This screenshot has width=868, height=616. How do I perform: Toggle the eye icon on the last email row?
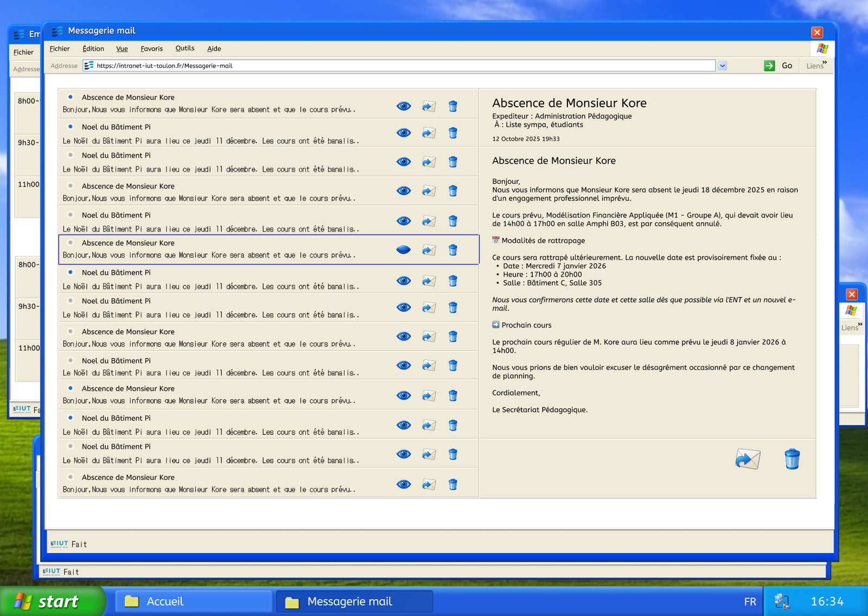404,484
